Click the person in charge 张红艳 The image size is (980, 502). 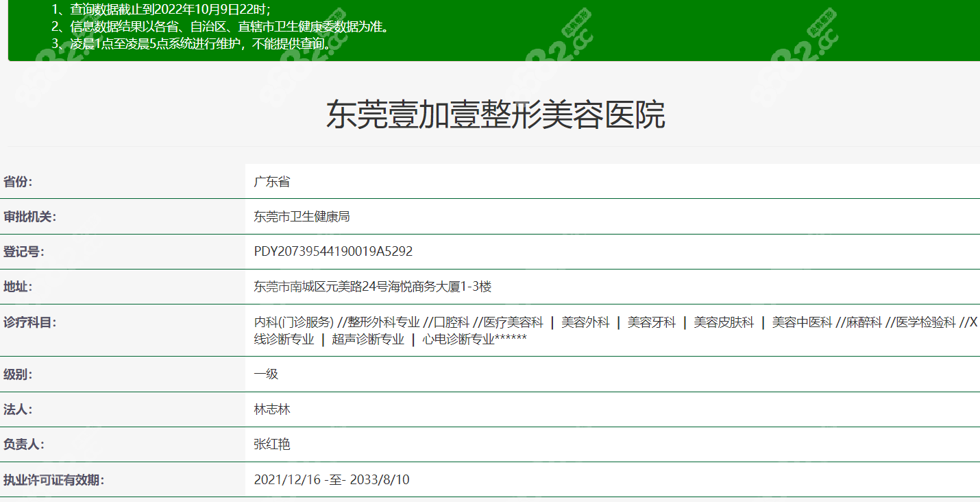coord(272,444)
